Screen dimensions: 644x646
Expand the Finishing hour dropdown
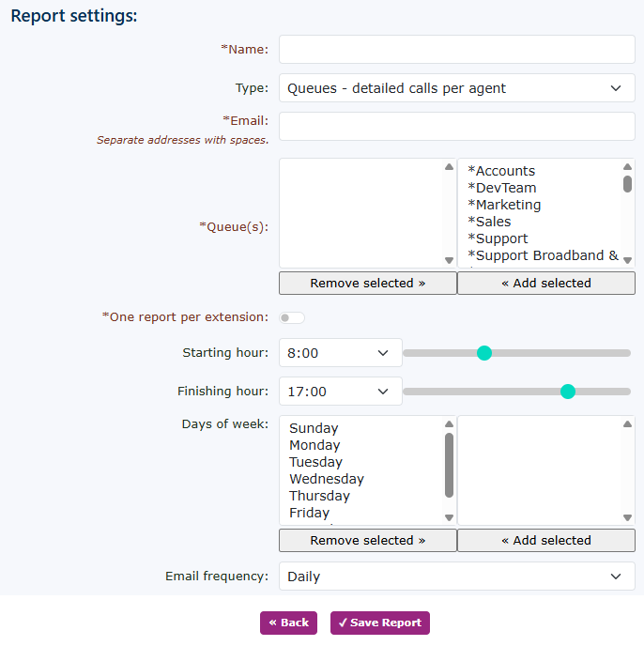pyautogui.click(x=340, y=392)
